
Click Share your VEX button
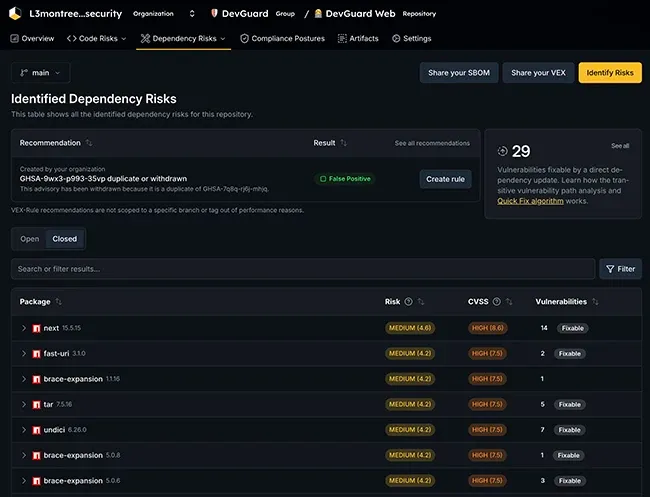click(x=538, y=73)
